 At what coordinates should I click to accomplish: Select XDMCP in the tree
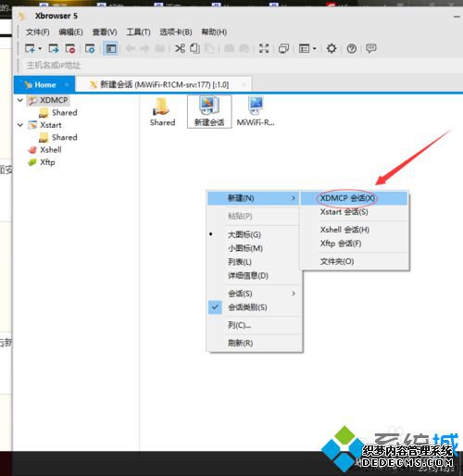(48, 100)
